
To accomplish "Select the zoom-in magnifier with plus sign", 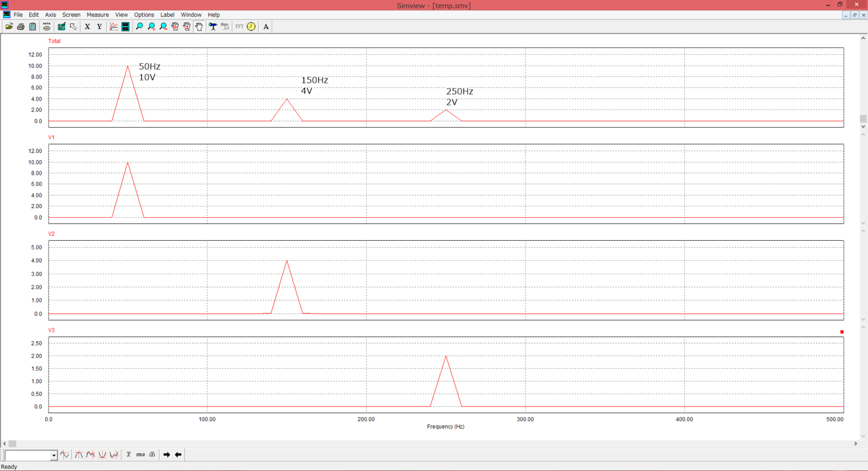I will [x=151, y=27].
